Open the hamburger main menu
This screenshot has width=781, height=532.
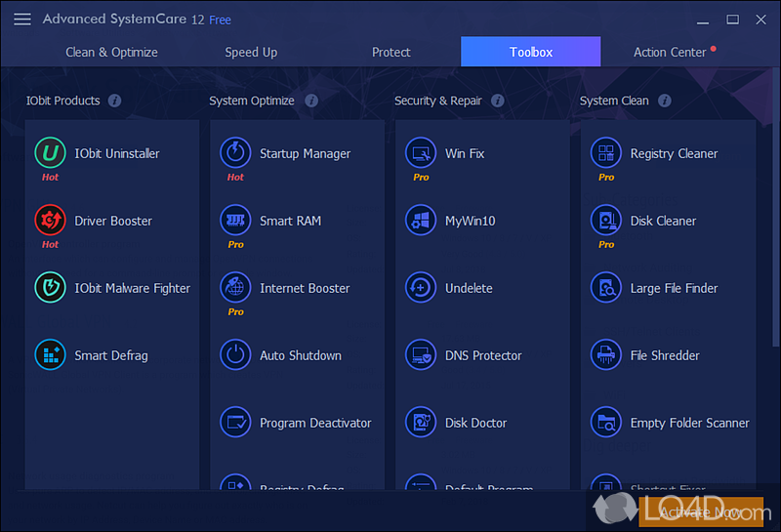[x=22, y=20]
